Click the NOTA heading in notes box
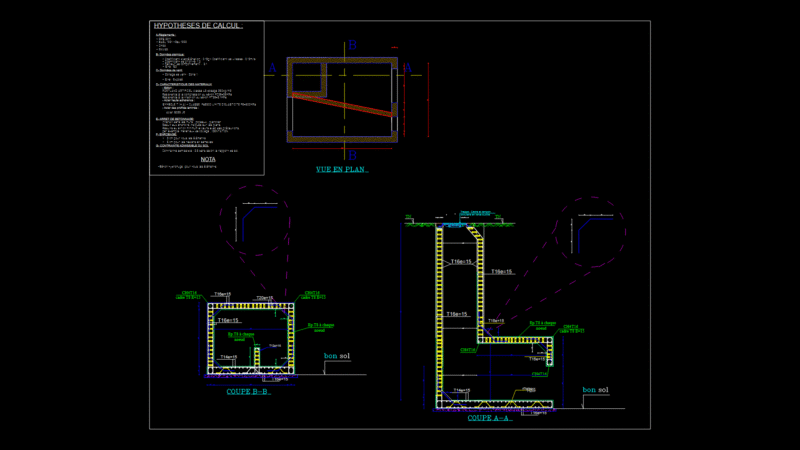 [x=208, y=159]
